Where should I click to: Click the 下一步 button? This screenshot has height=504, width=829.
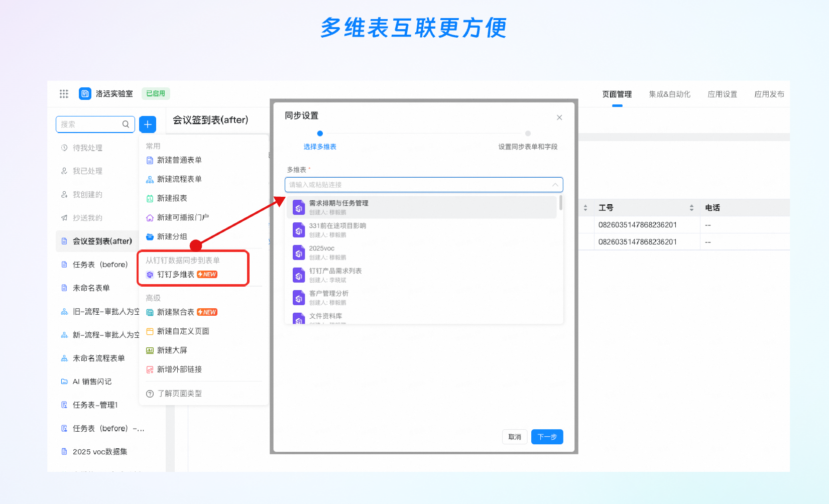(547, 437)
